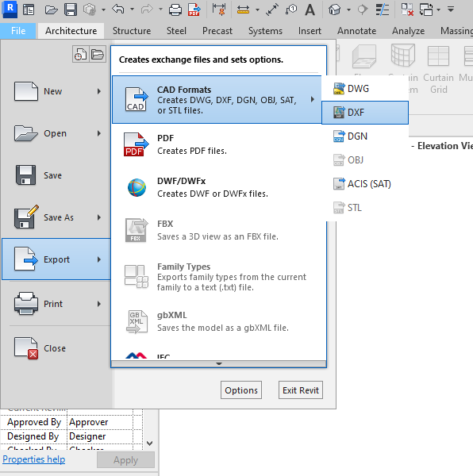Choose Save in the File menu
The height and width of the screenshot is (476, 473).
[56, 175]
